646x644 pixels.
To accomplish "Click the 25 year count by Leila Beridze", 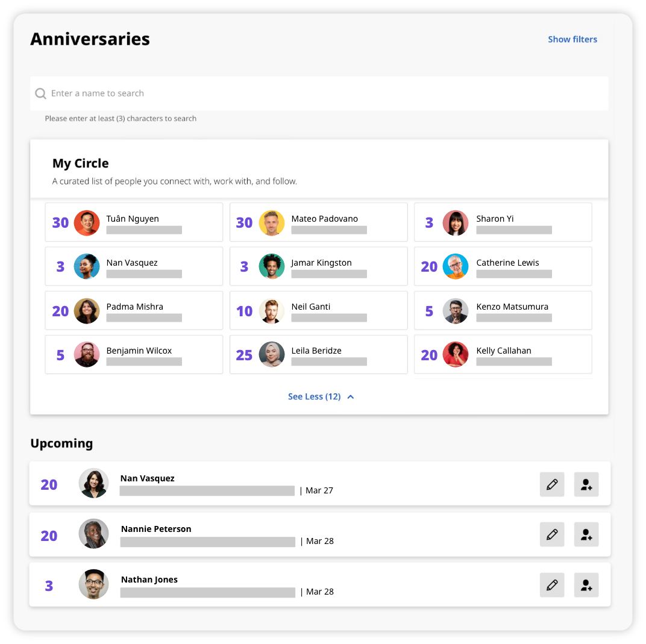I will tap(244, 355).
